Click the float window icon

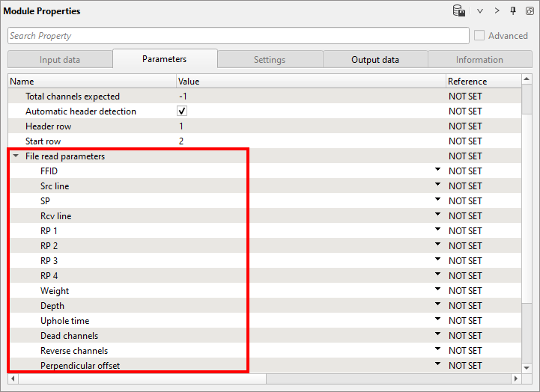click(x=529, y=11)
